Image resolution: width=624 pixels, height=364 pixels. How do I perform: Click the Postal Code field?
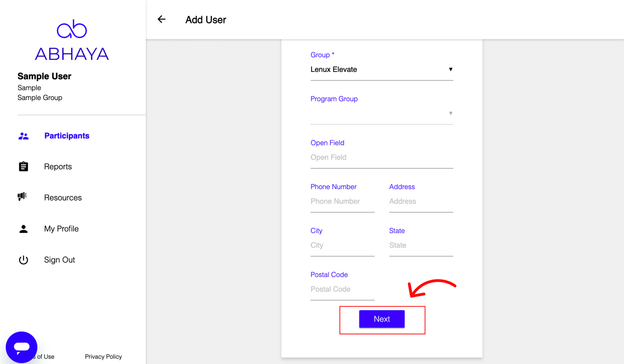pyautogui.click(x=343, y=289)
